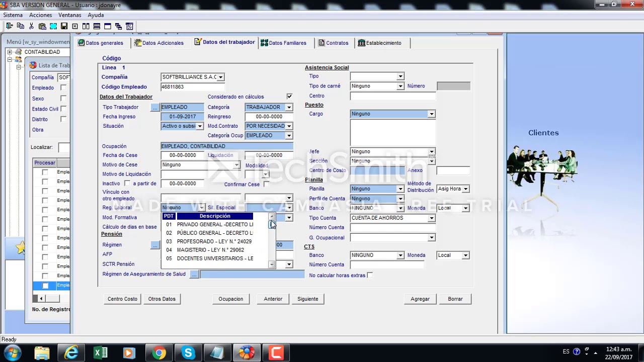Toggle the Considerado en cálculos checkbox
Image resolution: width=644 pixels, height=362 pixels.
[x=289, y=97]
